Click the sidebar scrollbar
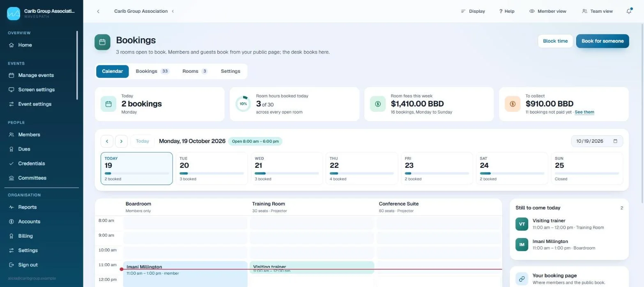644x287 pixels. [77, 65]
